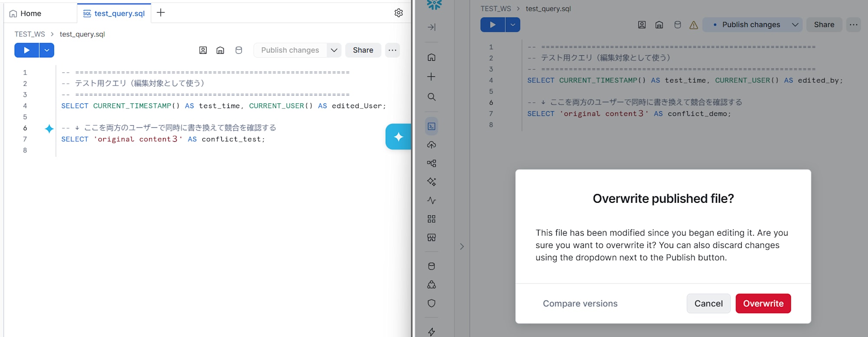Click Publish changes in right window
Image resolution: width=868 pixels, height=337 pixels.
pyautogui.click(x=751, y=25)
